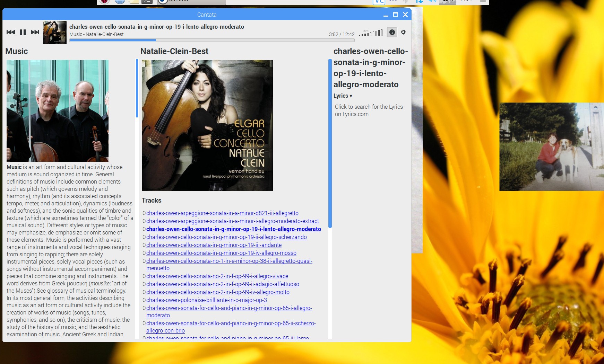This screenshot has height=364, width=604.
Task: Click the Elgar Cello Concerto album cover
Action: click(x=207, y=125)
